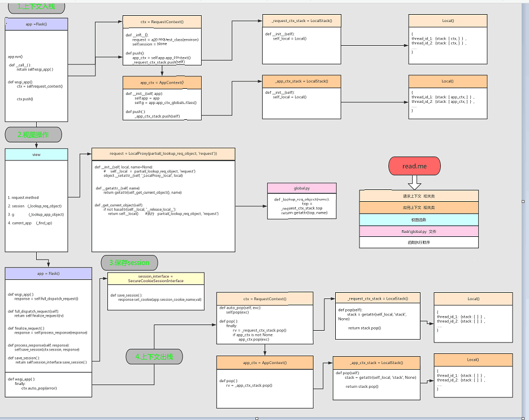This screenshot has height=420, width=529.
Task: Select the '3.保存session' step label
Action: tap(129, 262)
